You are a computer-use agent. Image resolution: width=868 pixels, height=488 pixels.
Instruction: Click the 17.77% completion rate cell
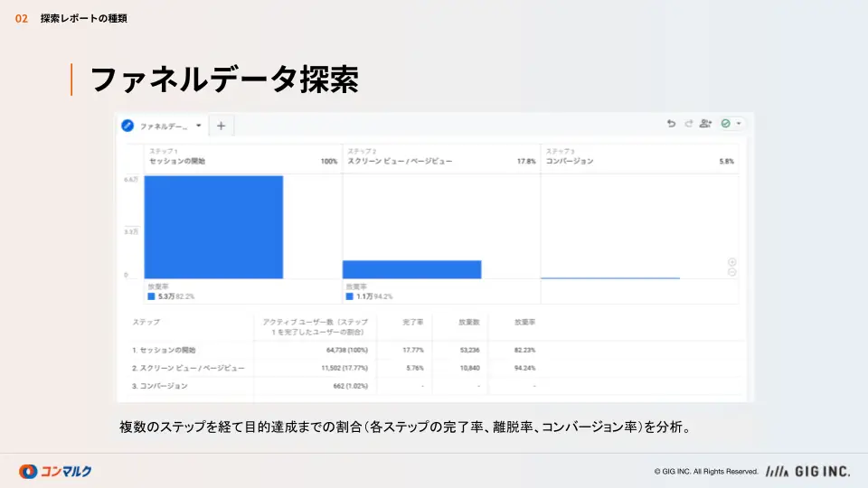(413, 351)
